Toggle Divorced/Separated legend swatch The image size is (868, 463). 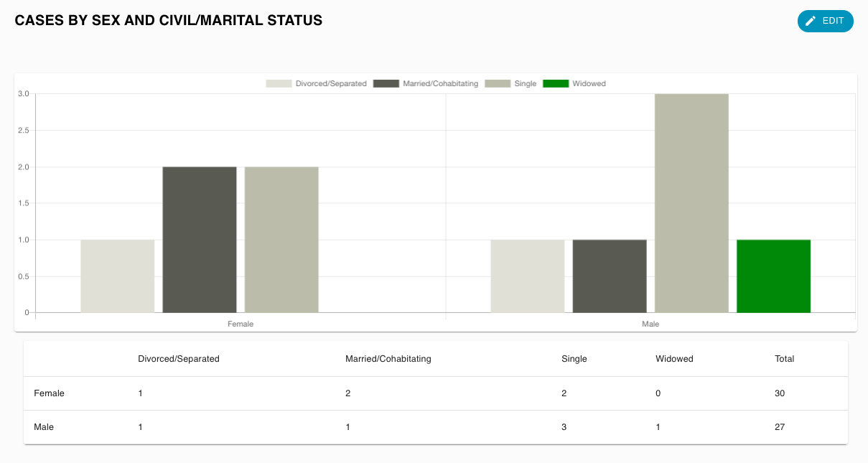279,84
